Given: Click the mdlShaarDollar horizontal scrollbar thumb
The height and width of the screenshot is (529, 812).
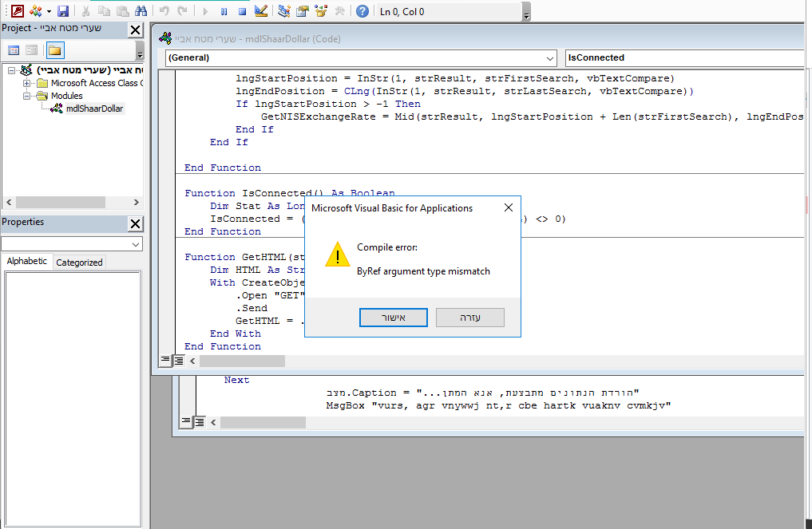Looking at the screenshot, I should pos(242,361).
